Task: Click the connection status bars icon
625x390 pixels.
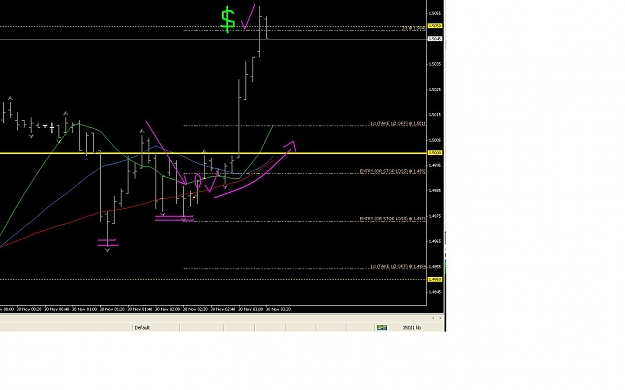Action: point(381,327)
